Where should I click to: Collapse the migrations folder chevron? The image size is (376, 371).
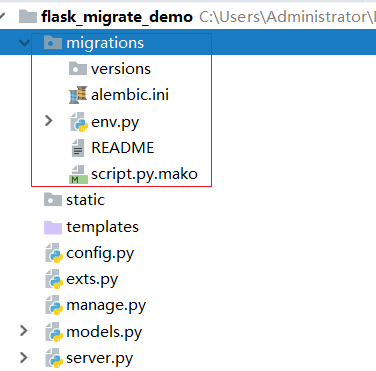coord(24,43)
